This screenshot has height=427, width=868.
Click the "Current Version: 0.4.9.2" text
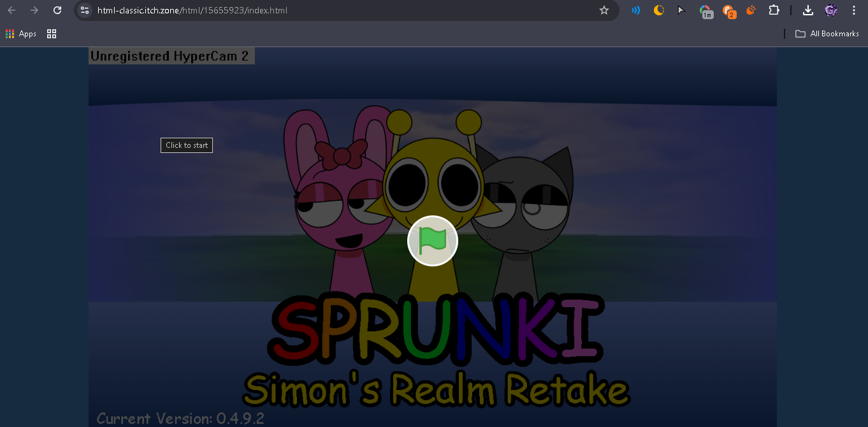coord(180,419)
